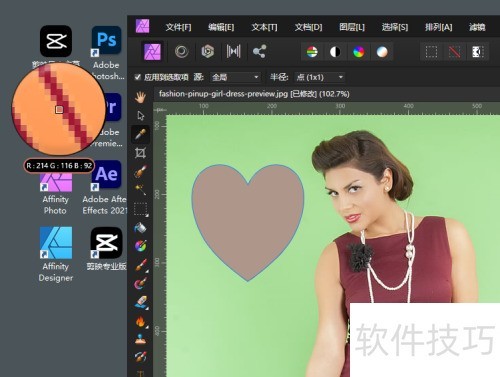Open the Adobe After Effects desktop shortcut

pos(105,187)
